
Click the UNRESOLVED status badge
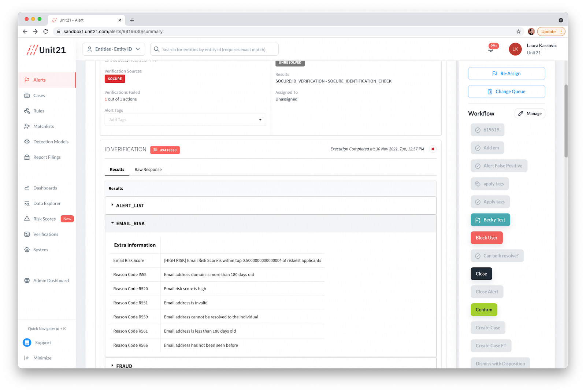click(x=290, y=63)
